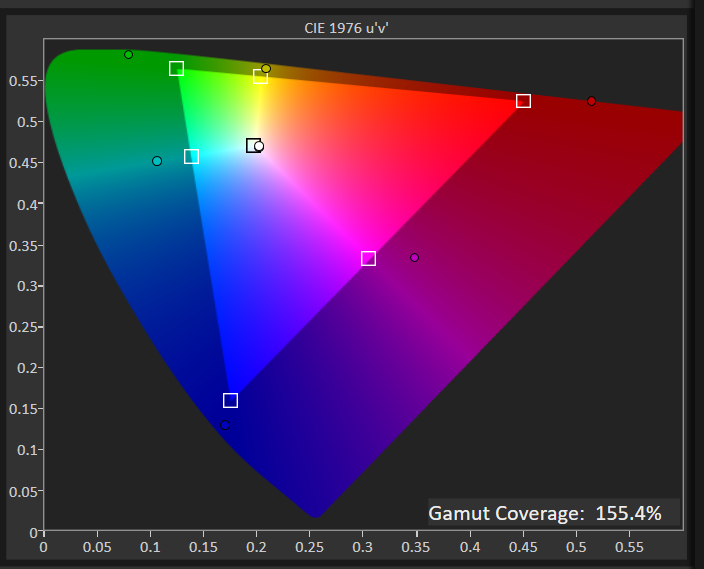Click the measured green circle marker
This screenshot has width=704, height=569.
[x=128, y=54]
